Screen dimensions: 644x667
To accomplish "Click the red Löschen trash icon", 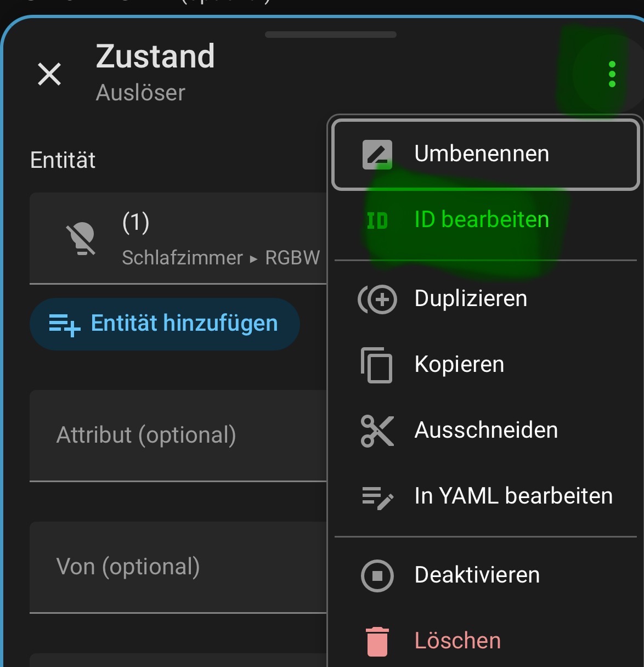I will 377,641.
